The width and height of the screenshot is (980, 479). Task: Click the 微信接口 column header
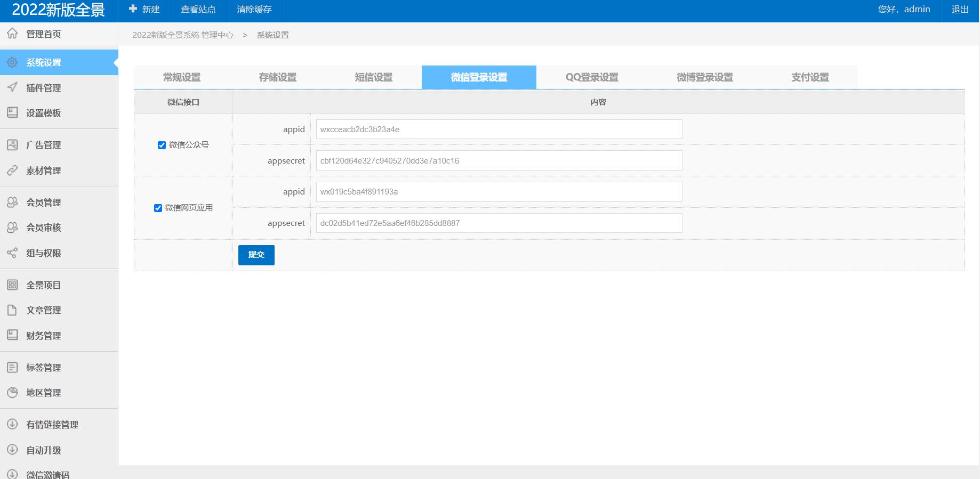point(183,102)
